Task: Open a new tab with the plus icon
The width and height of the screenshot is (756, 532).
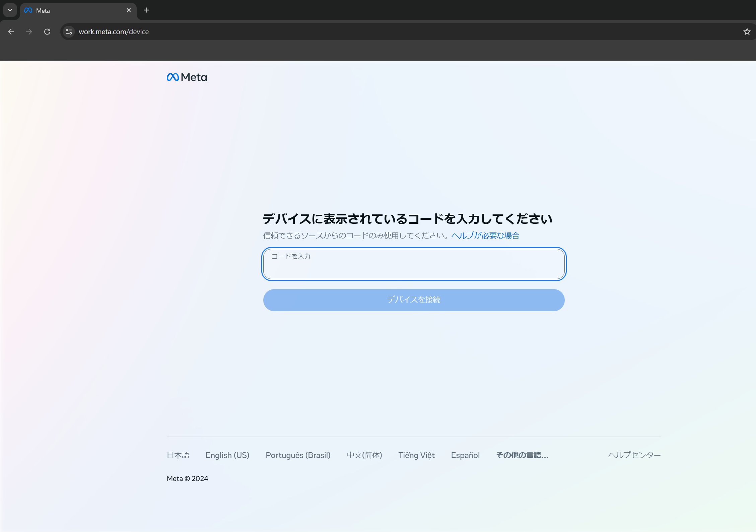Action: pos(146,10)
